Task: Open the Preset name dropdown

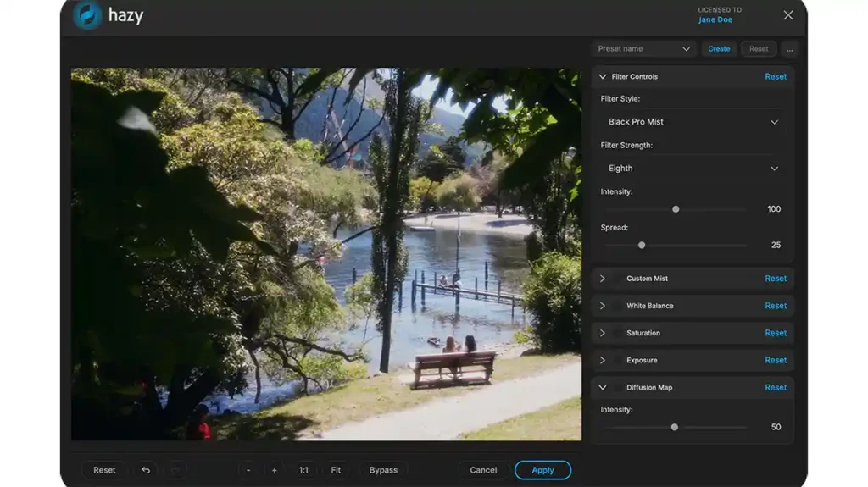Action: pyautogui.click(x=643, y=49)
